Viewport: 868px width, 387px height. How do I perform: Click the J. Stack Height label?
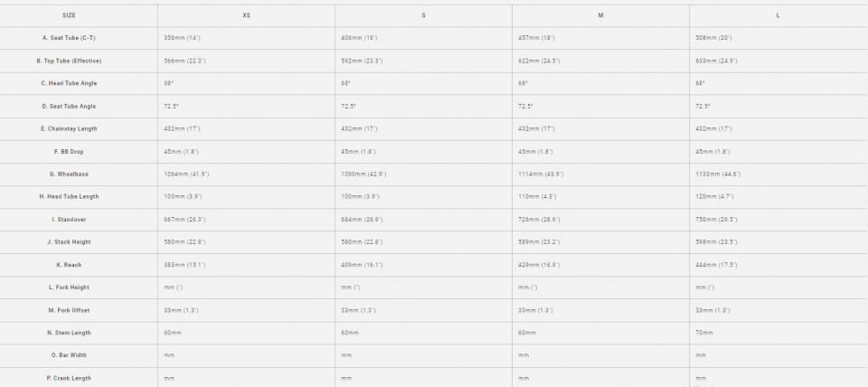70,242
